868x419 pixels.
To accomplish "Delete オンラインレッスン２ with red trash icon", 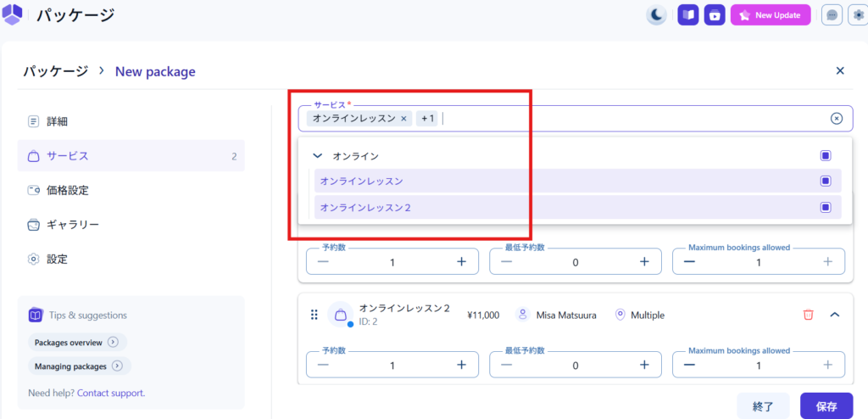I will point(808,315).
